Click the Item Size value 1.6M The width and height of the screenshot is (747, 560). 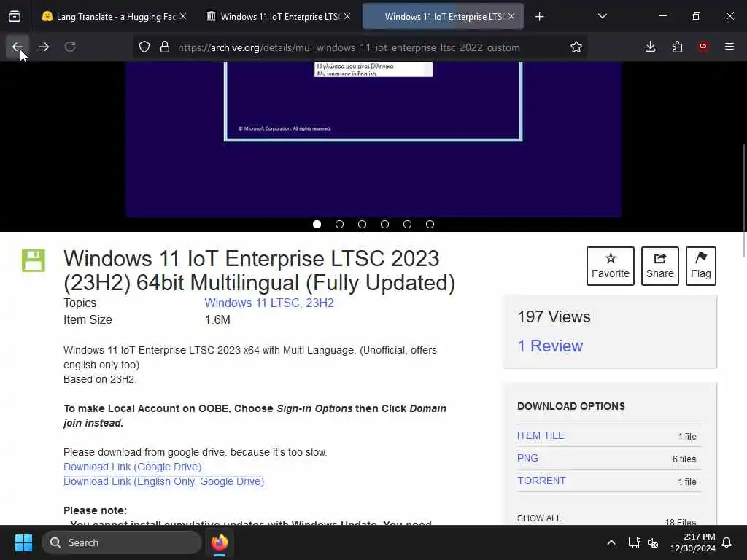[217, 319]
